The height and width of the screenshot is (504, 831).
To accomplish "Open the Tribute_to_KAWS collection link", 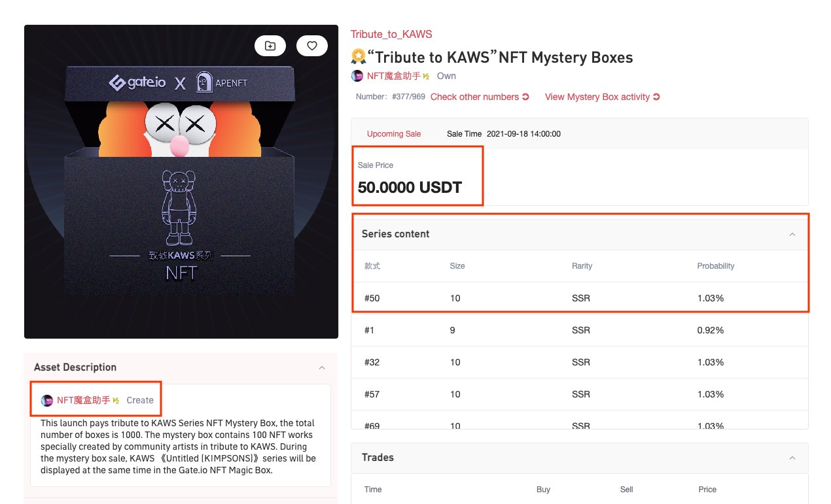I will (391, 34).
